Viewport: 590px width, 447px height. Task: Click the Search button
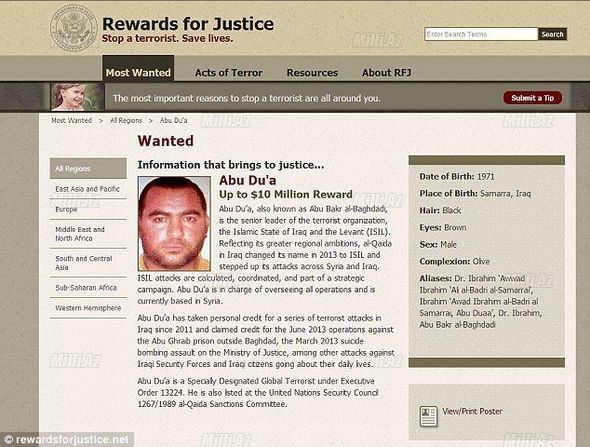[552, 34]
